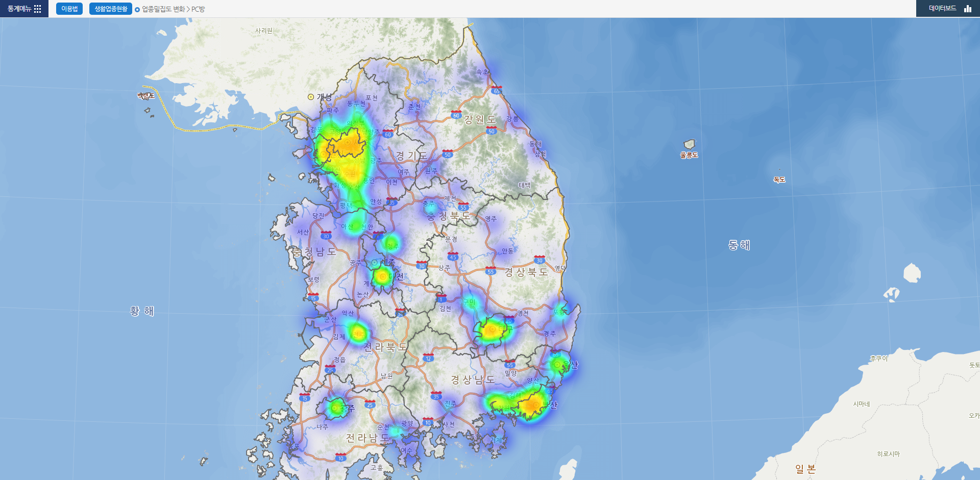Click the 개성 circle marker on the map
This screenshot has width=980, height=480.
(x=311, y=96)
